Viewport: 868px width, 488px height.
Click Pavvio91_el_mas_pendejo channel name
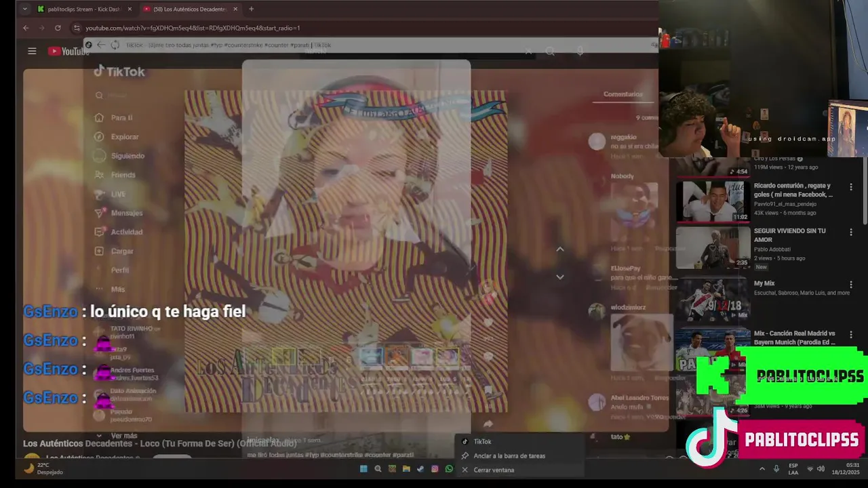pyautogui.click(x=785, y=204)
